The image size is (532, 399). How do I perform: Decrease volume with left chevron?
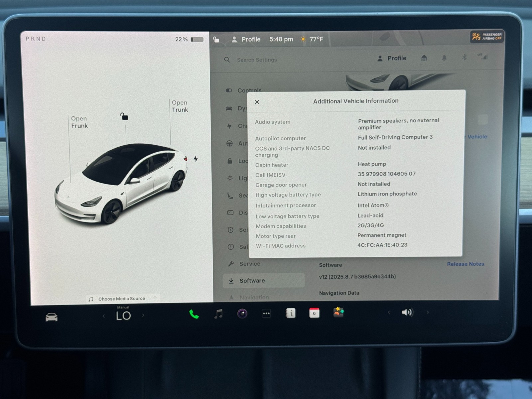click(x=389, y=312)
